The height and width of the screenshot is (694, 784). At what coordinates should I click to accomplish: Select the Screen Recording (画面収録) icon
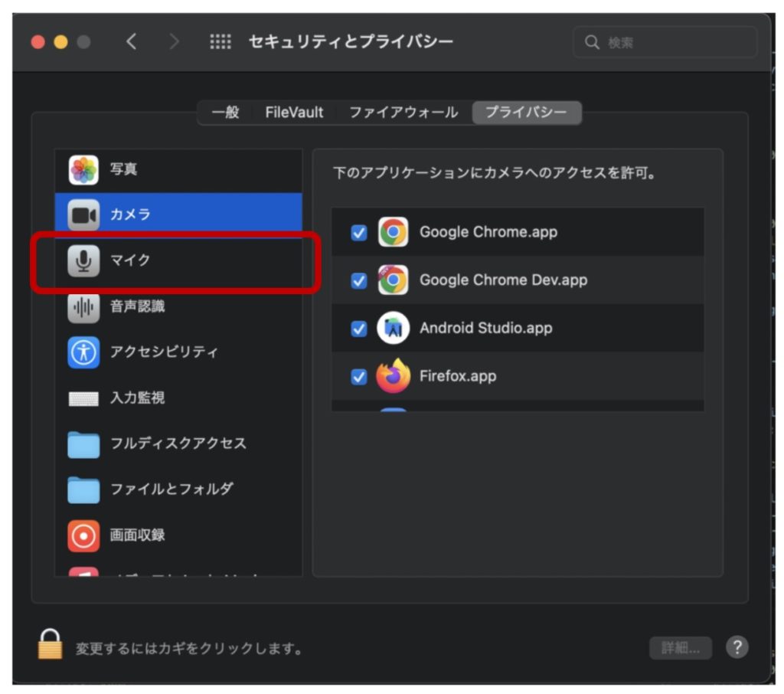83,535
